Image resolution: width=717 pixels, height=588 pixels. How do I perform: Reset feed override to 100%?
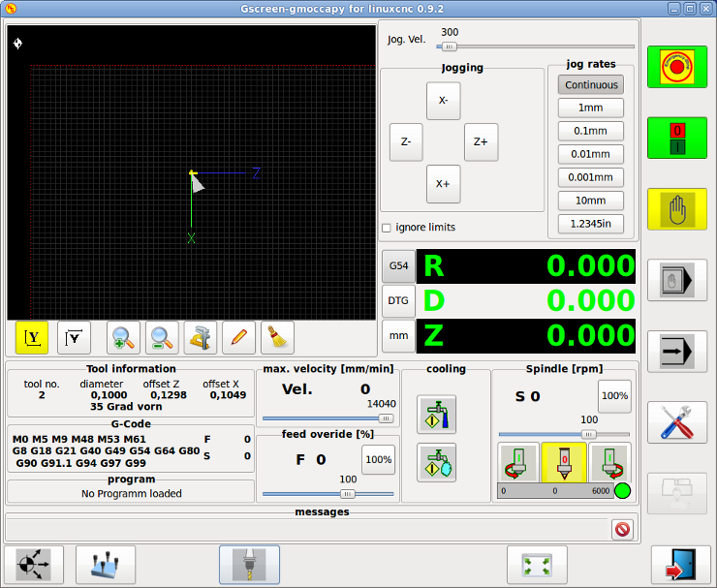378,459
